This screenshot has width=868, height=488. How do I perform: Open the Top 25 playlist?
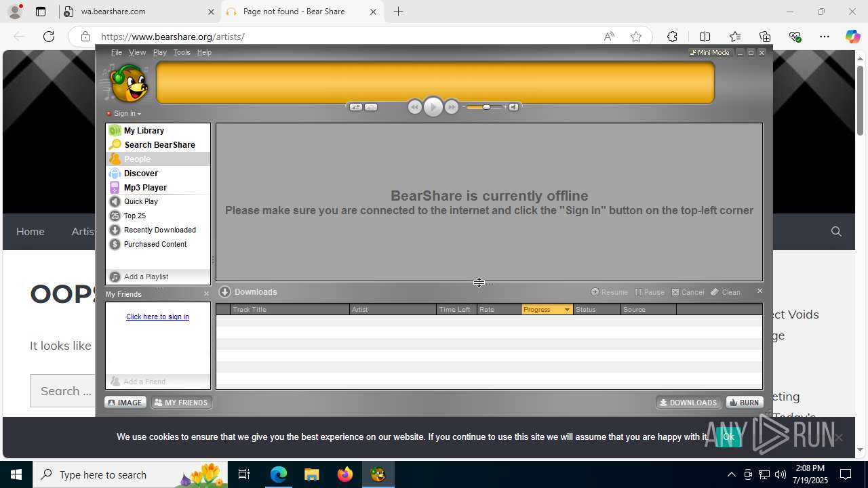click(158, 216)
